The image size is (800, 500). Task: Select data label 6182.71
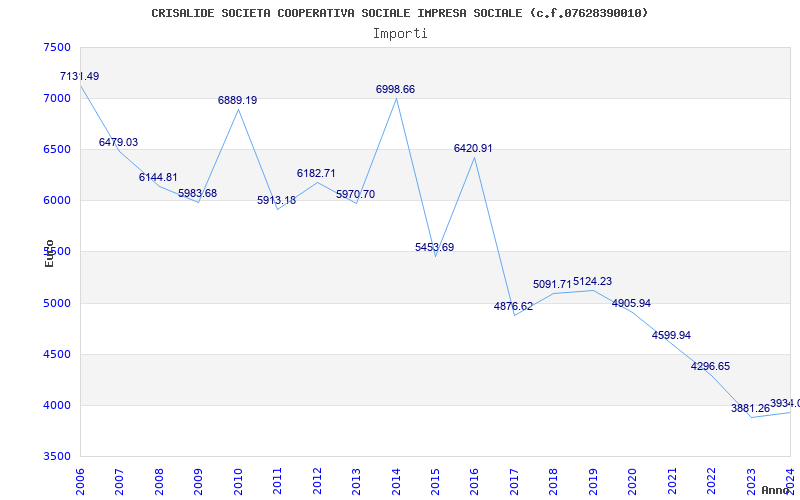(x=316, y=173)
